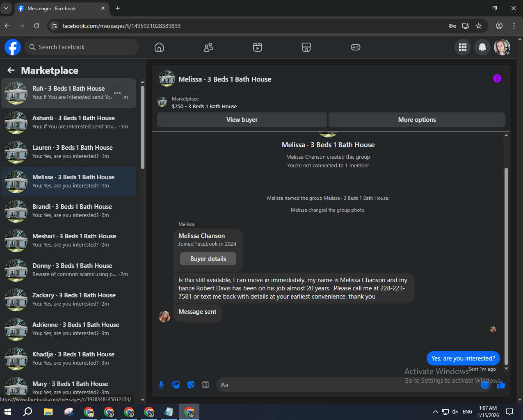Open the Facebook menu grid icon
The image size is (523, 420).
click(463, 47)
